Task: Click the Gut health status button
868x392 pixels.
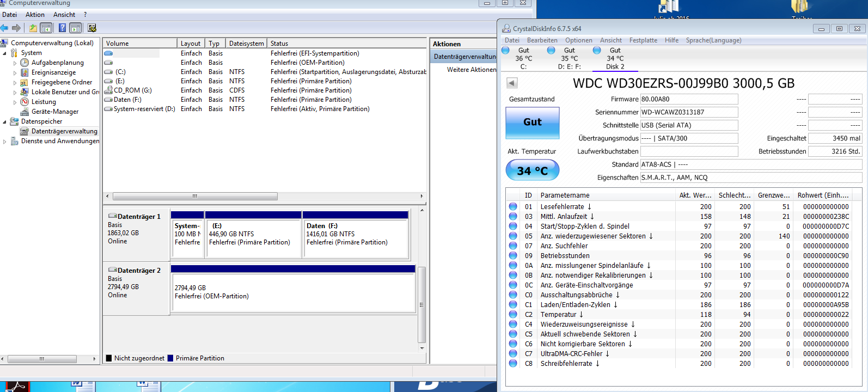Action: coord(533,122)
